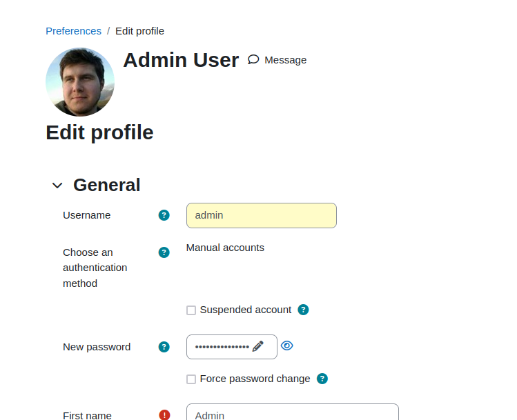517x420 pixels.
Task: Enable the Suspended account checkbox
Action: pyautogui.click(x=191, y=310)
